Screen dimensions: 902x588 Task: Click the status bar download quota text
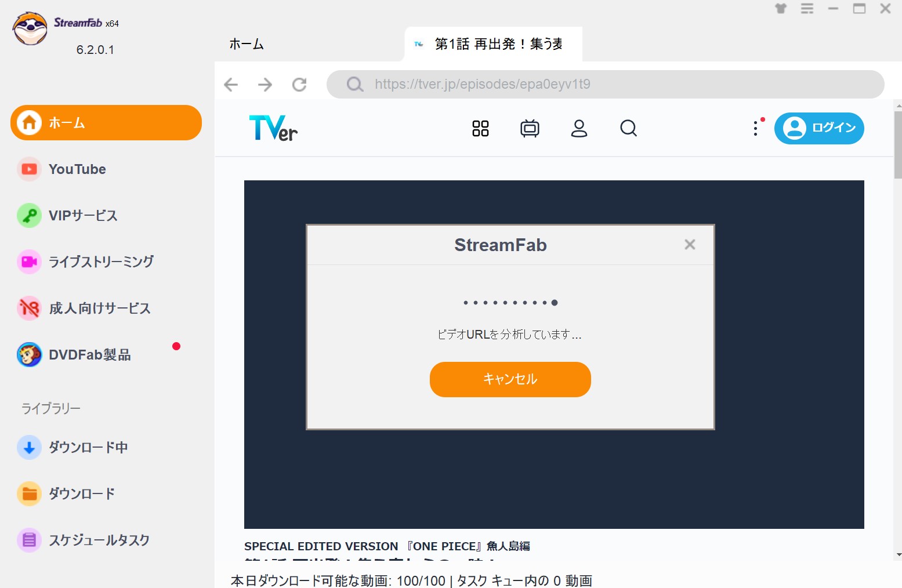[411, 580]
